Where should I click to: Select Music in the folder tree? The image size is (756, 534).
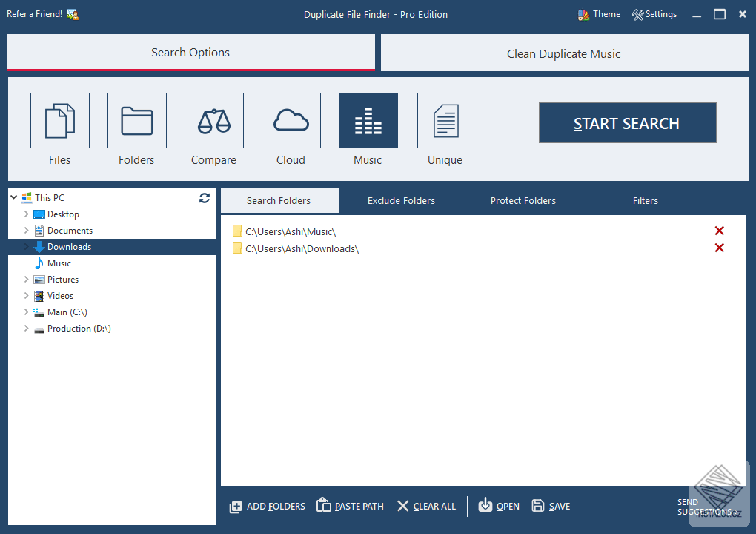pyautogui.click(x=59, y=263)
